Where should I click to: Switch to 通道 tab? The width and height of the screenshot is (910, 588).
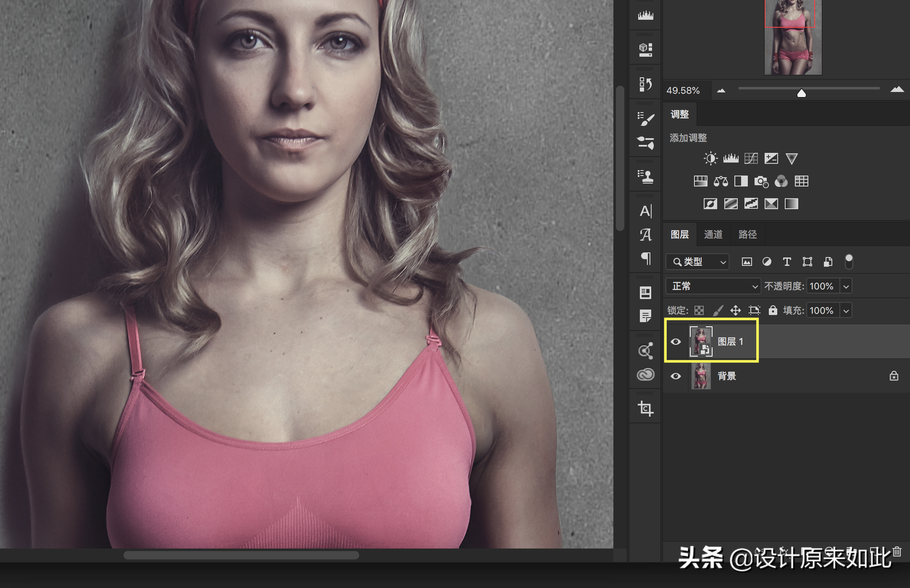point(713,234)
